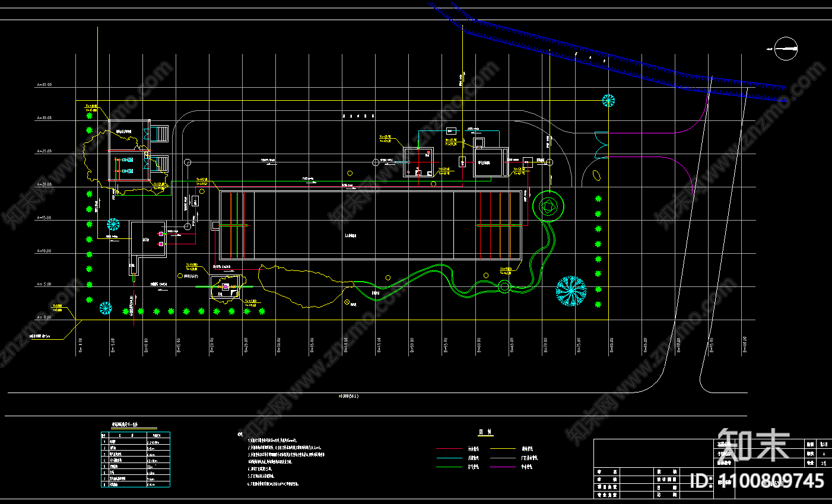This screenshot has width=832, height=504.
Task: Click grid label A= 5.00
Action: (45, 284)
